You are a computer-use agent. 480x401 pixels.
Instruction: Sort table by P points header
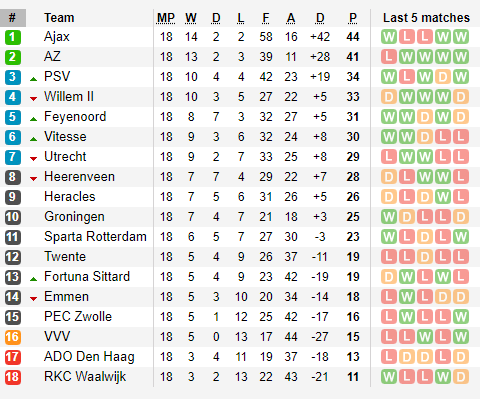click(353, 18)
